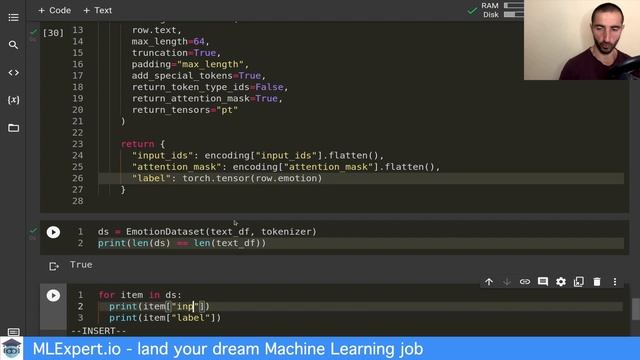This screenshot has height=360, width=640.
Task: Copy link to cell icon
Action: click(x=525, y=282)
